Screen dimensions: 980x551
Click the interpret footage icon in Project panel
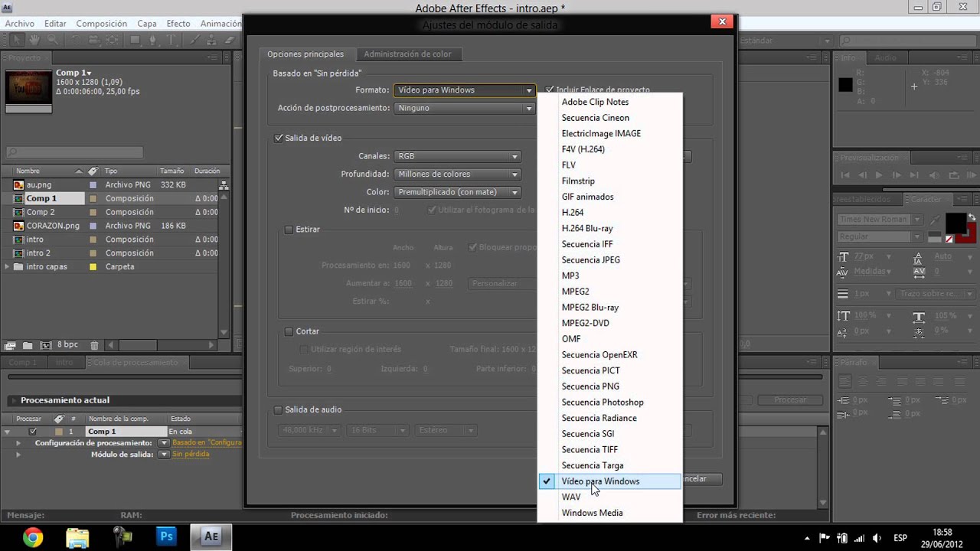[x=11, y=346]
